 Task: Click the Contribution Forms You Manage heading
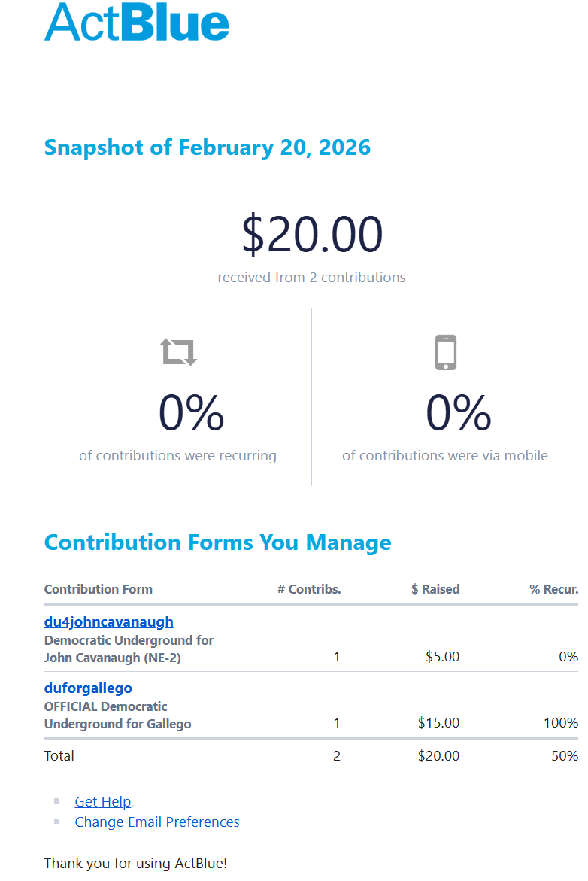click(218, 542)
